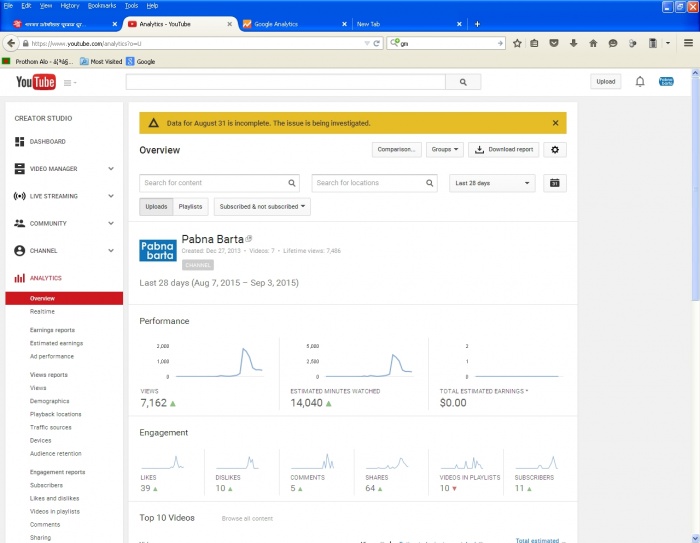Select the Uploads toggle button
This screenshot has width=700, height=543.
point(156,207)
